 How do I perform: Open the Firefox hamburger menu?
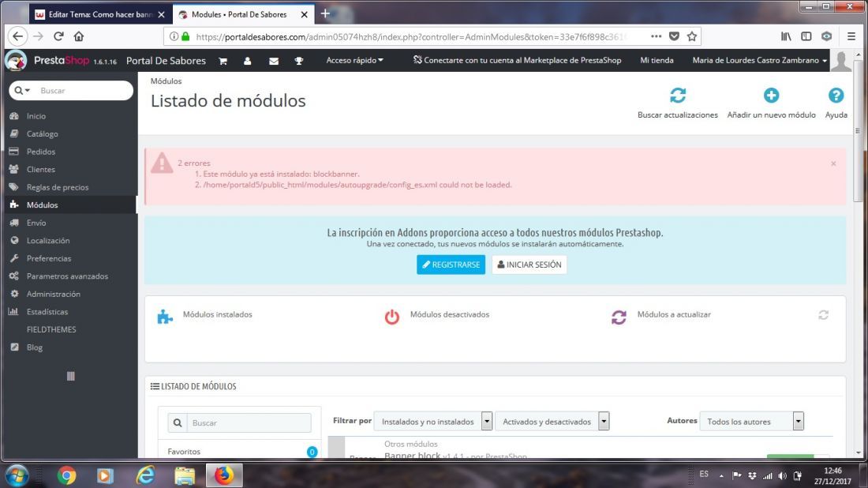[x=851, y=36]
